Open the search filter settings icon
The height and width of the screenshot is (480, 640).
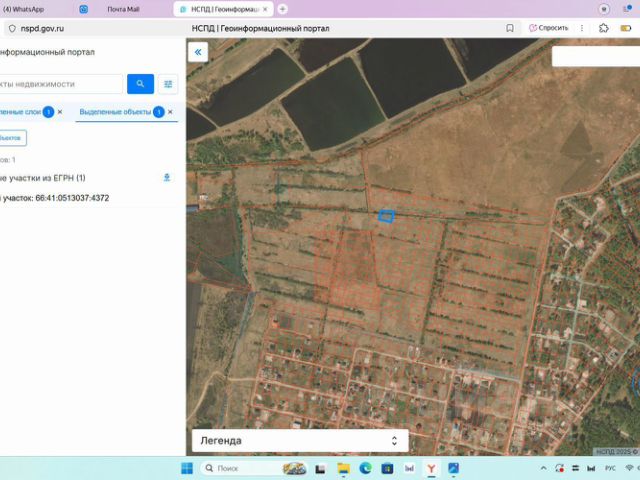(x=168, y=84)
